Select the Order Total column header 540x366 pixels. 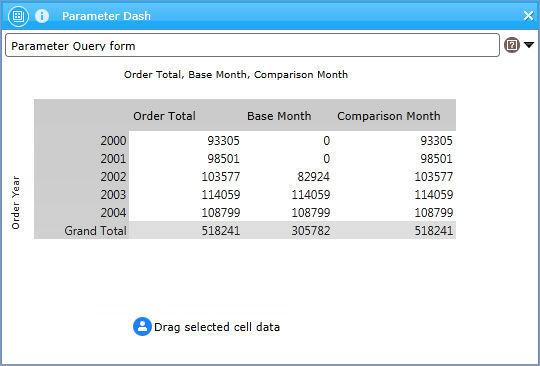(x=164, y=116)
